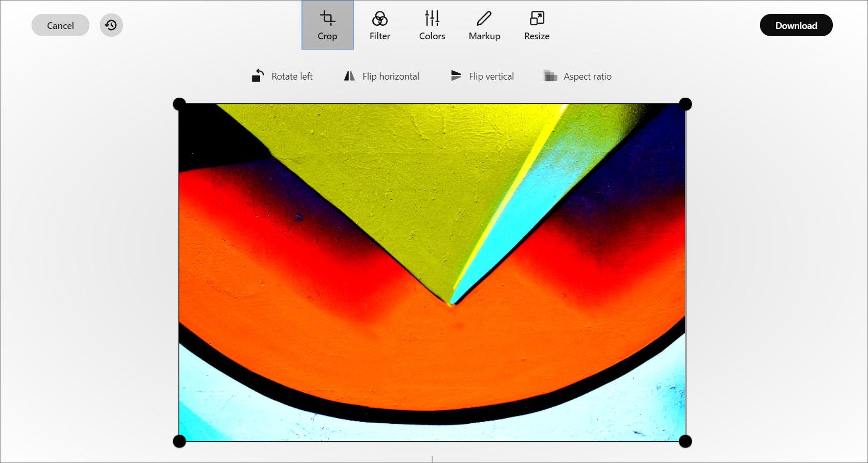Screen dimensions: 868x463
Task: Open the Markup pencil tool
Action: click(484, 25)
